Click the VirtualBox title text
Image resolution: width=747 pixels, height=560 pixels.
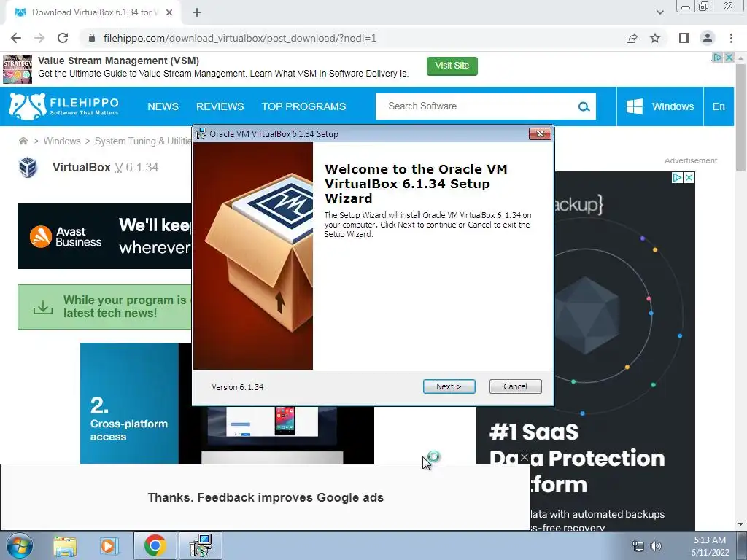(82, 167)
